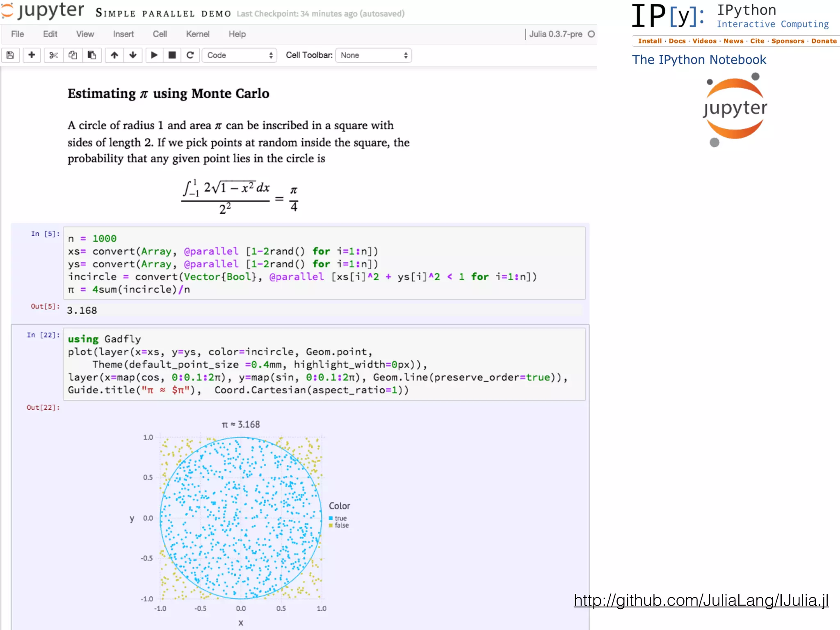840x630 pixels.
Task: Click the Donate link
Action: 824,41
